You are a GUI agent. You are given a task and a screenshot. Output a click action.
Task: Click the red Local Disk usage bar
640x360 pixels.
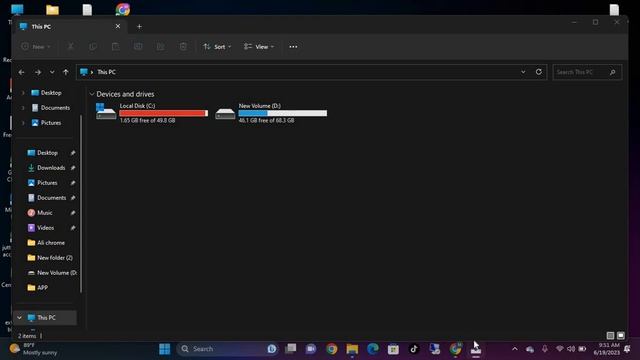163,113
